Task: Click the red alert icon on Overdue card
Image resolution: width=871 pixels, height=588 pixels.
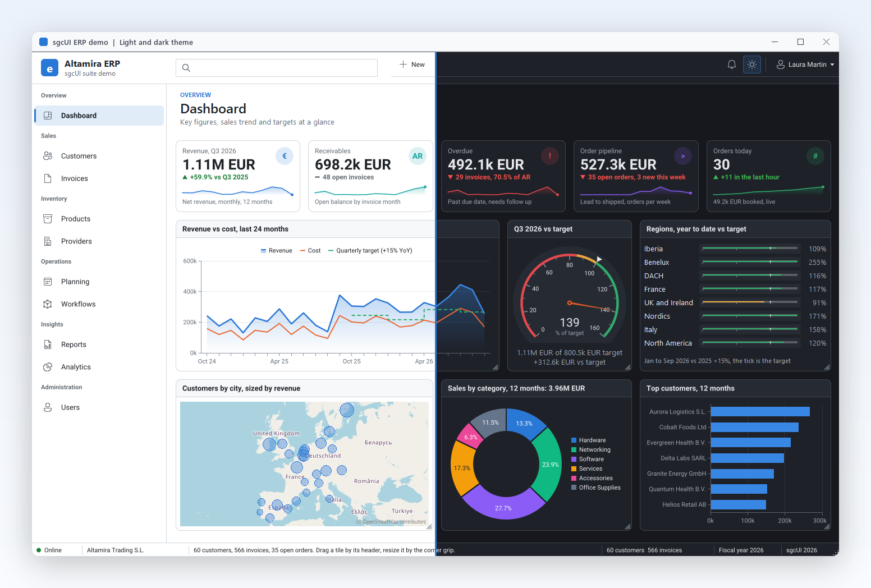Action: [x=550, y=156]
